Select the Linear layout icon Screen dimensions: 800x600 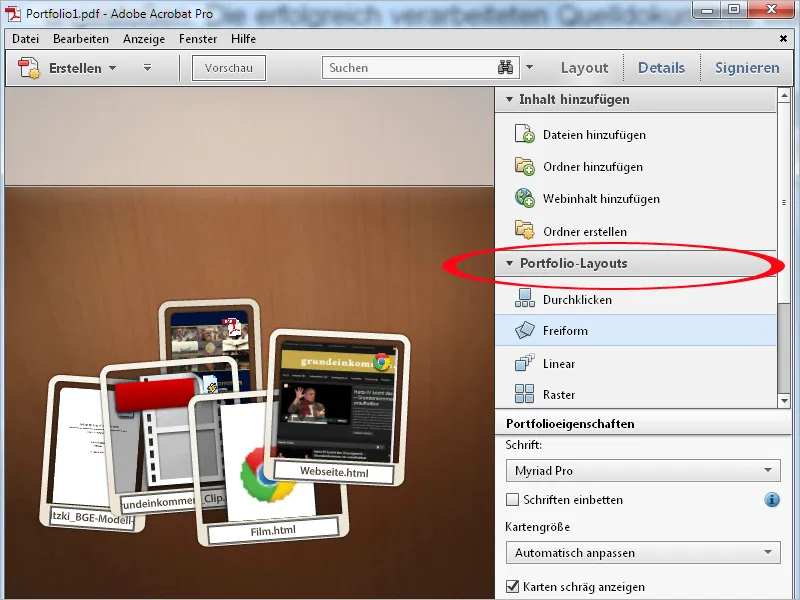point(524,363)
